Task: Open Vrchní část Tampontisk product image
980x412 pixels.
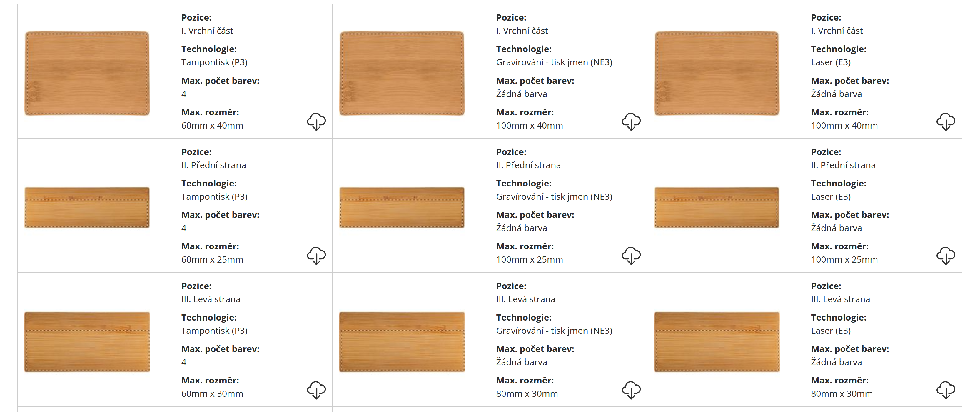Action: pos(87,73)
